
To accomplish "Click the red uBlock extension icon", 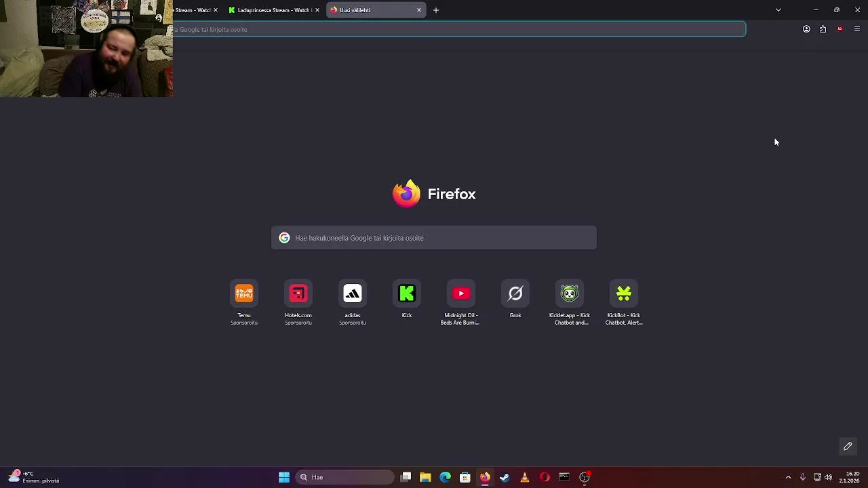I will tap(840, 29).
